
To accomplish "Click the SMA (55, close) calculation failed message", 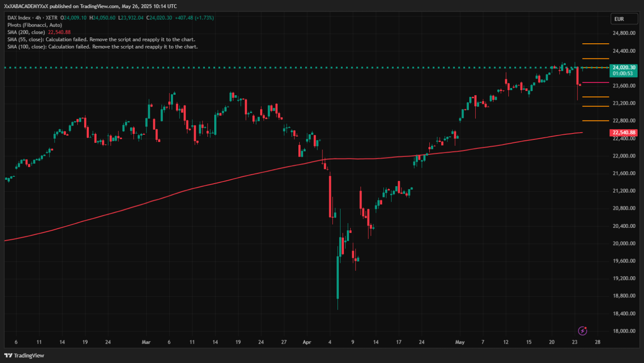I will (101, 39).
